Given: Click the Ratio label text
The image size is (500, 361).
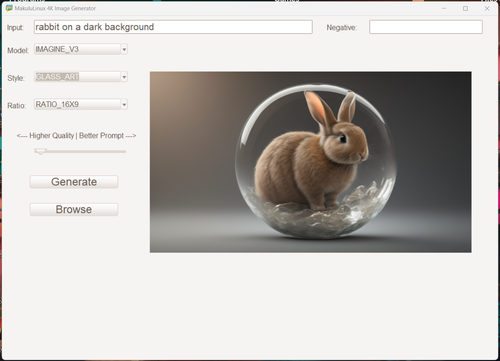Looking at the screenshot, I should click(x=17, y=106).
